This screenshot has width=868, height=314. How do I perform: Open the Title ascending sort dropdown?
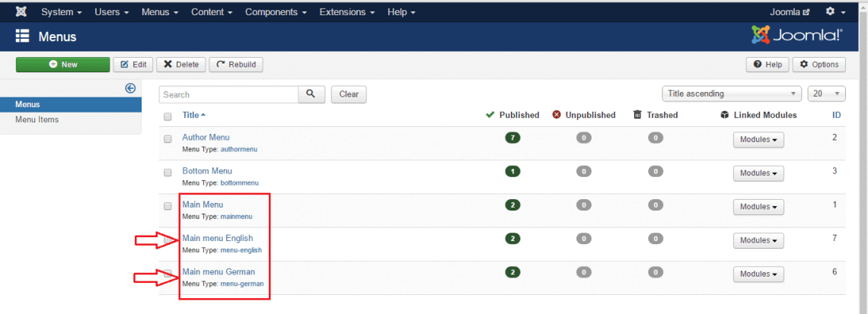click(x=731, y=94)
